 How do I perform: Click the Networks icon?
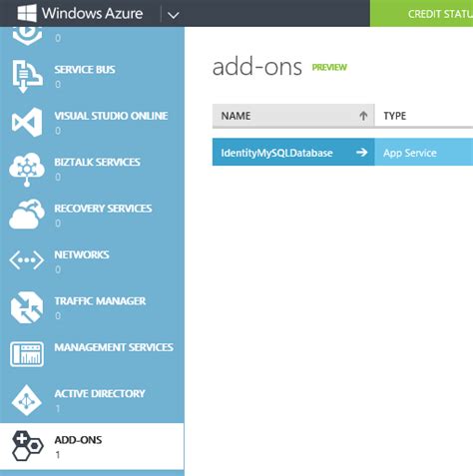point(27,260)
